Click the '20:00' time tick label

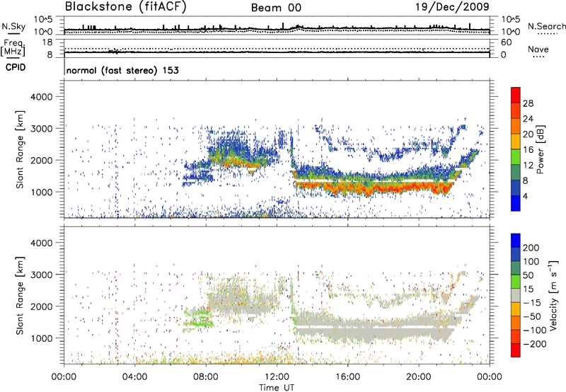pos(418,377)
